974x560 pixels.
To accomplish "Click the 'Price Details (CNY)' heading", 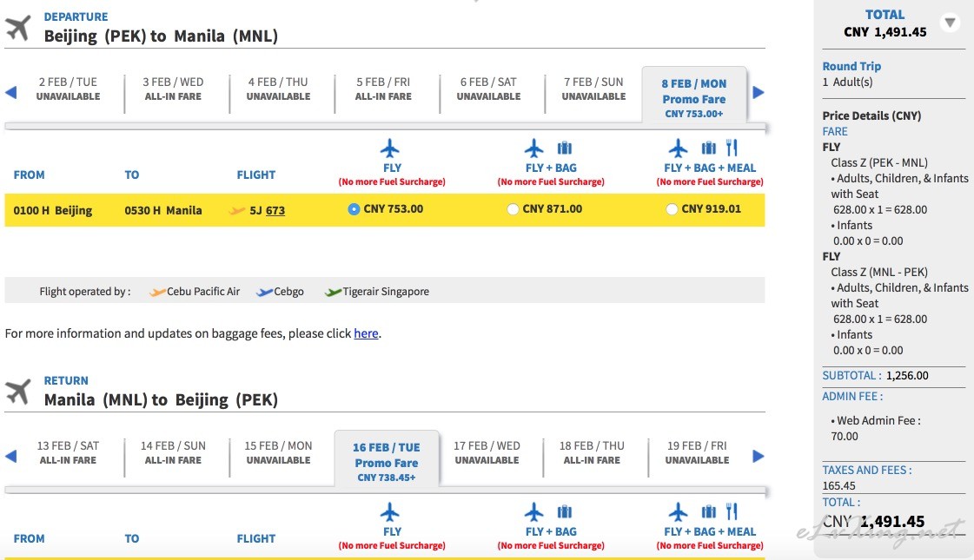I will coord(871,115).
